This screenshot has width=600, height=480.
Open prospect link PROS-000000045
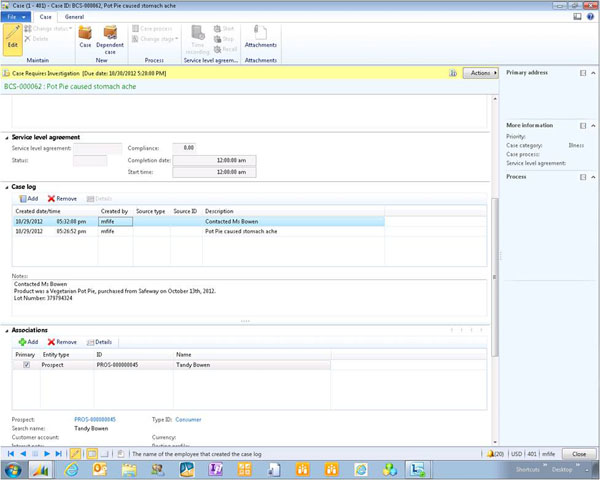point(95,419)
